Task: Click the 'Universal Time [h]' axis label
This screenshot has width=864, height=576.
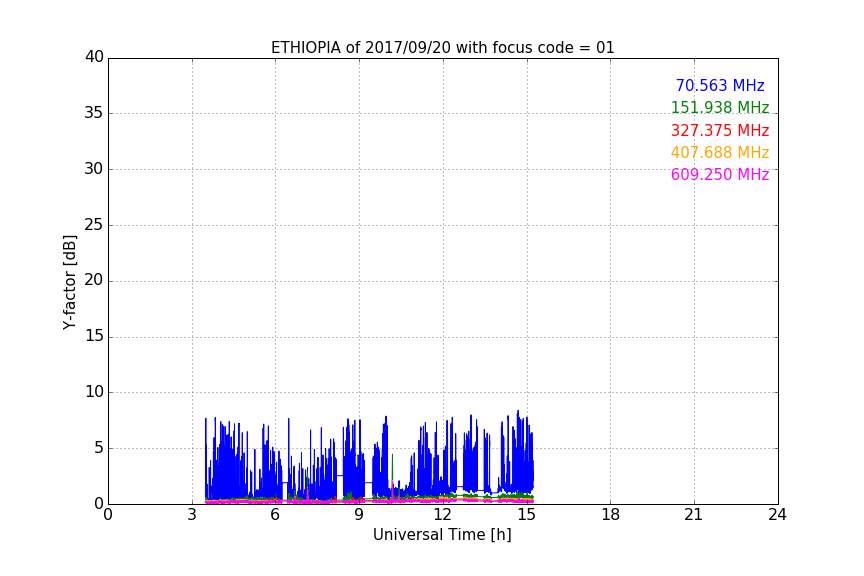Action: click(x=442, y=535)
